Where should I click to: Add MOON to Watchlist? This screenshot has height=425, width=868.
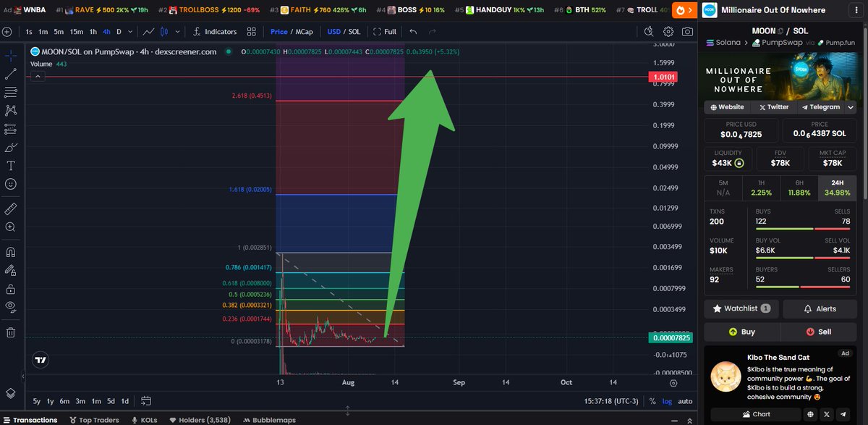741,308
